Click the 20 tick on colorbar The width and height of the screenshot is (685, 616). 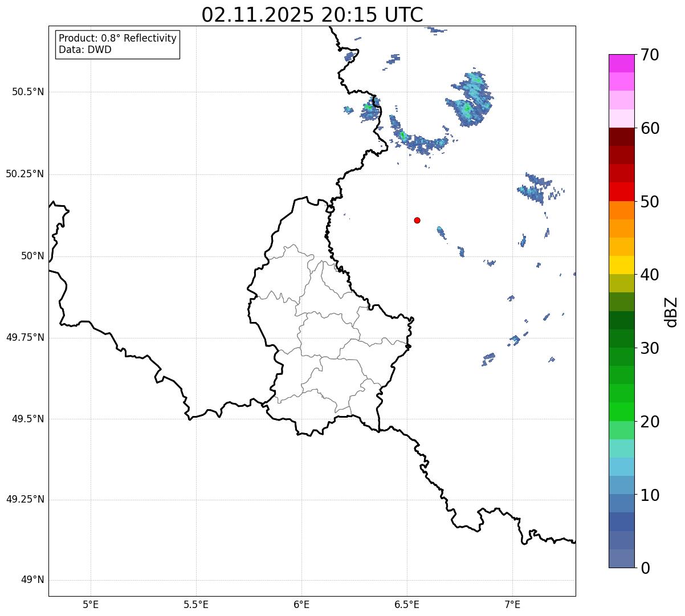650,422
